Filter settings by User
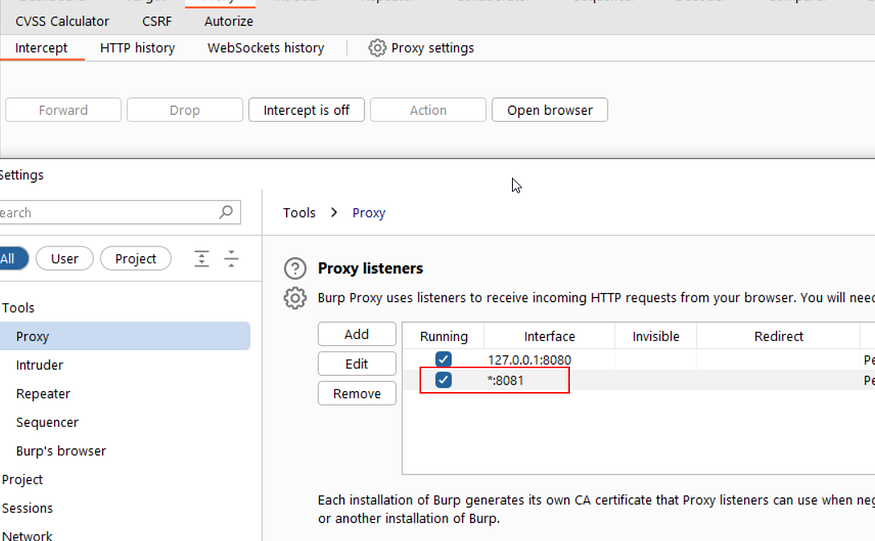Screen dimensions: 875x541 (x=65, y=258)
